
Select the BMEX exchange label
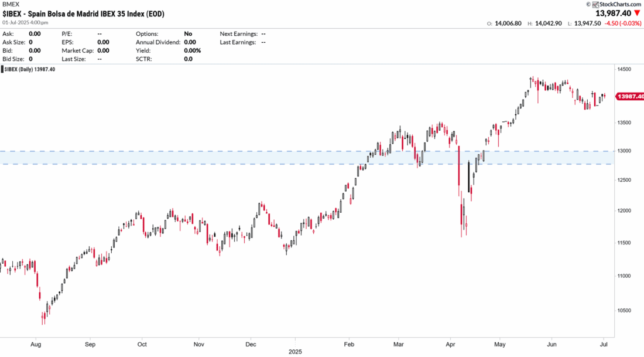pyautogui.click(x=11, y=4)
